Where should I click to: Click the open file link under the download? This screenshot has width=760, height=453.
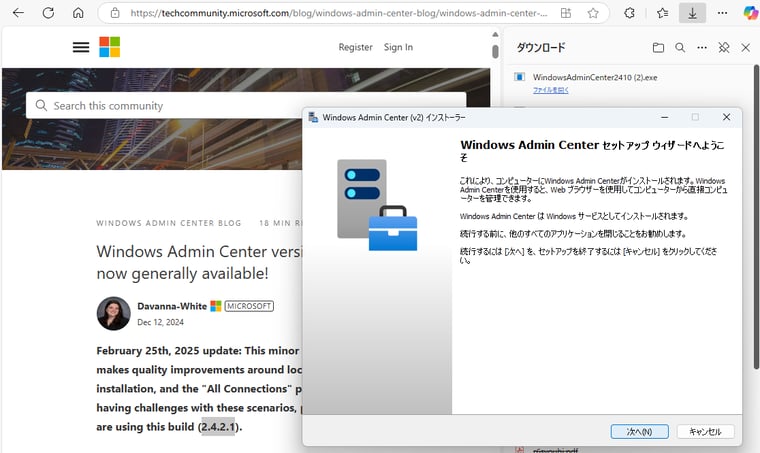(x=550, y=90)
